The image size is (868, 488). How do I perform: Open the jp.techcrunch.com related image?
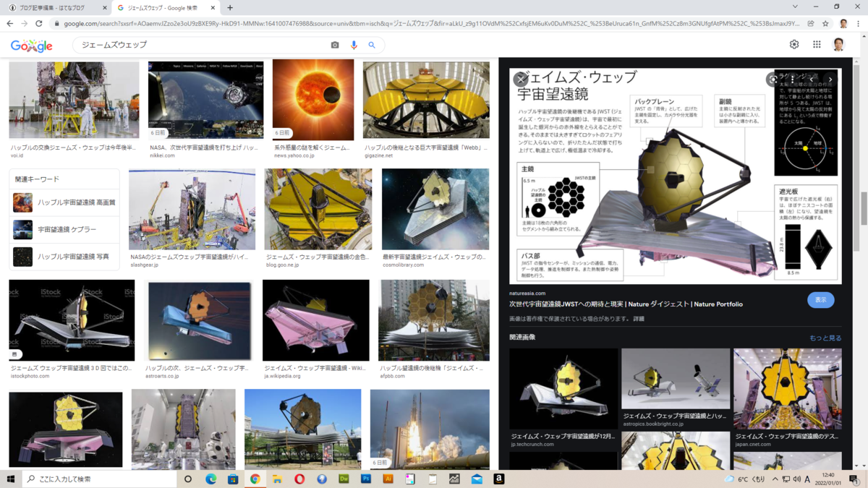coord(563,389)
